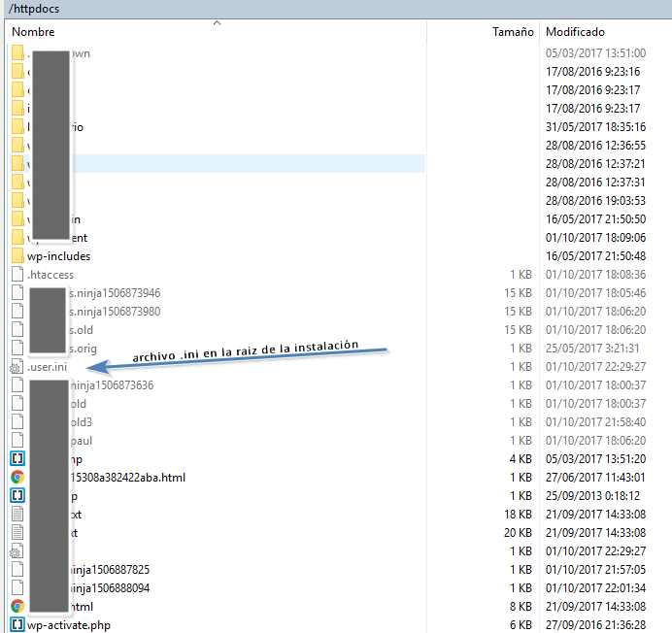The width and height of the screenshot is (672, 633).
Task: Click the folder icon dated 28/08/2016 12:36:55
Action: [x=17, y=146]
